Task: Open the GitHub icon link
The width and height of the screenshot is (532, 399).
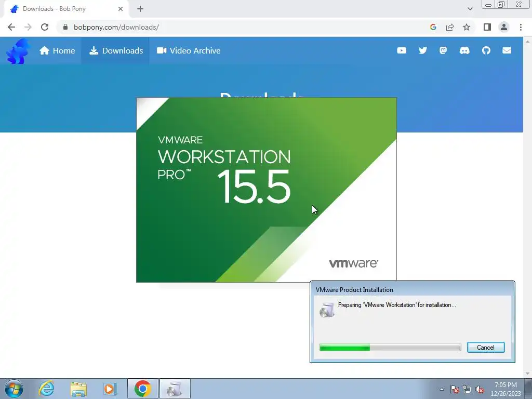Action: pyautogui.click(x=486, y=50)
